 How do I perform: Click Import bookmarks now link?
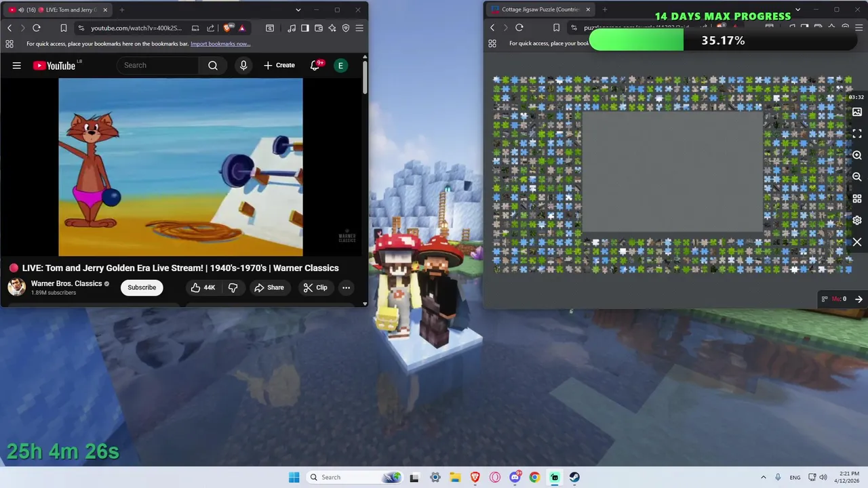tap(220, 44)
